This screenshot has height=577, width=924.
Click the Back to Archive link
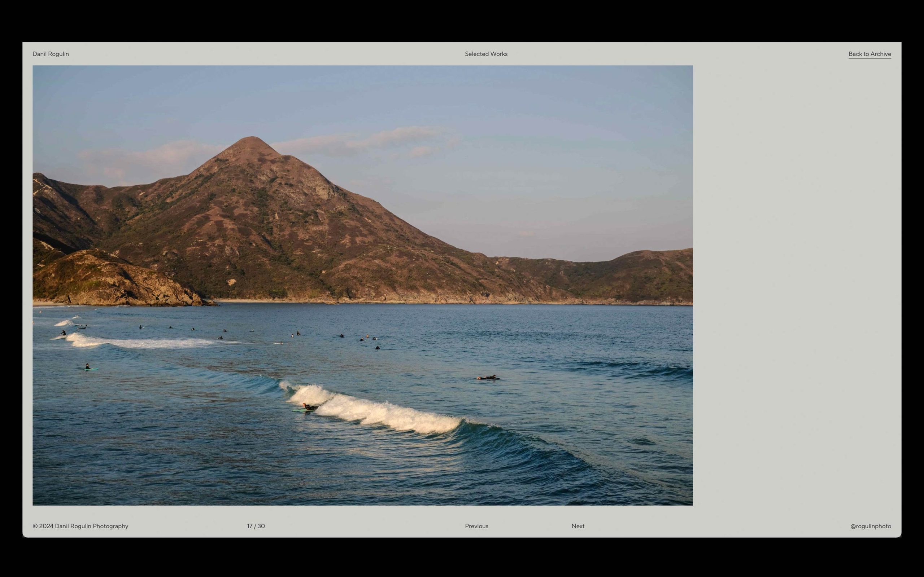pos(869,54)
